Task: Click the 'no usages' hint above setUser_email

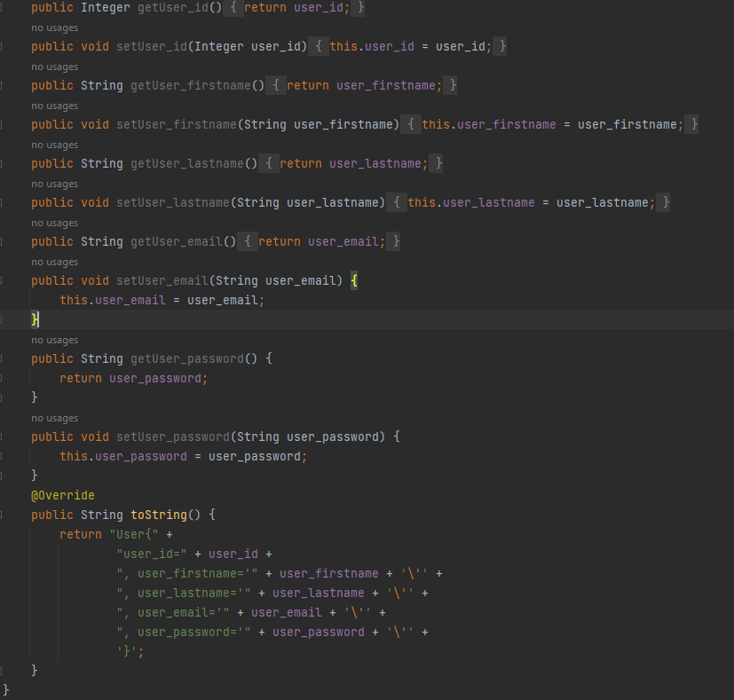Action: [54, 262]
